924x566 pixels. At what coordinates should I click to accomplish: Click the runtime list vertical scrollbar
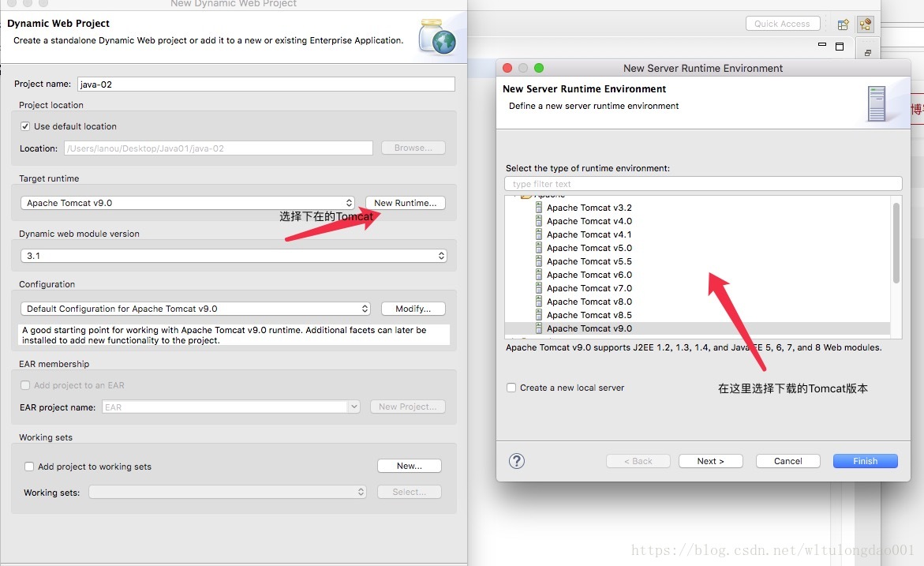896,243
